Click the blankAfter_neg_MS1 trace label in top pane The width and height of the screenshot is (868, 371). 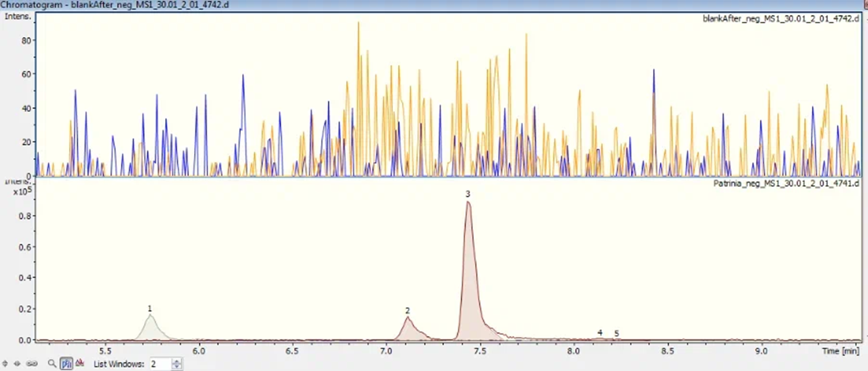coord(781,19)
